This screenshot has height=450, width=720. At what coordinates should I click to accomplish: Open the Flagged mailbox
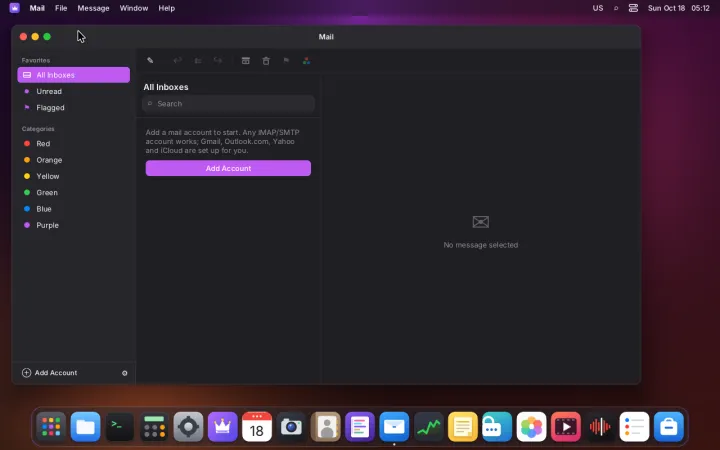click(x=73, y=107)
